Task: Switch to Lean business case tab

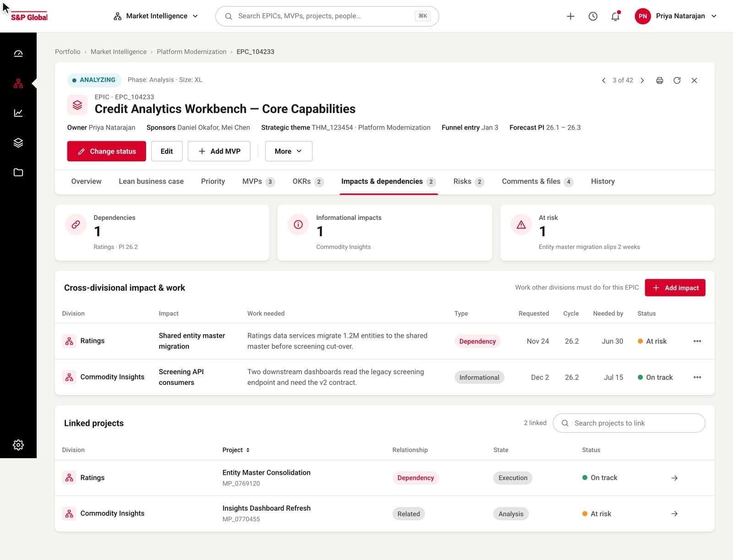Action: pos(151,181)
